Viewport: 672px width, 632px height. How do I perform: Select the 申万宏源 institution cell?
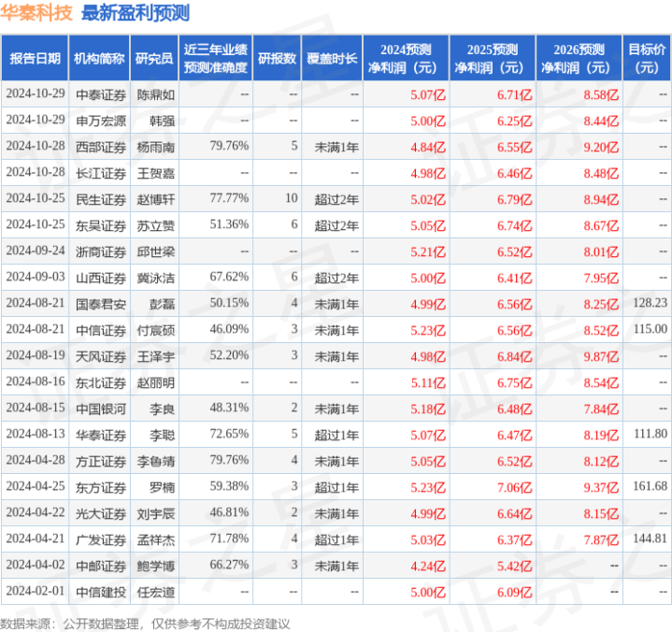point(101,121)
